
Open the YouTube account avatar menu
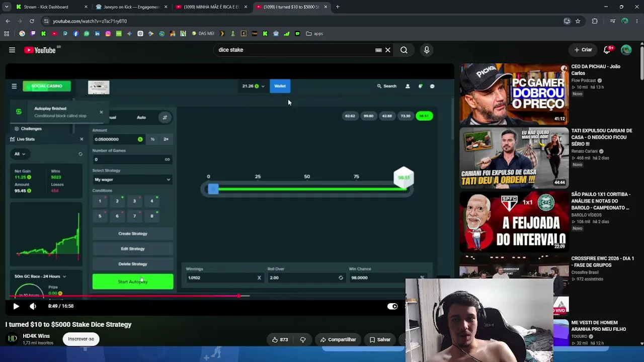coord(626,50)
